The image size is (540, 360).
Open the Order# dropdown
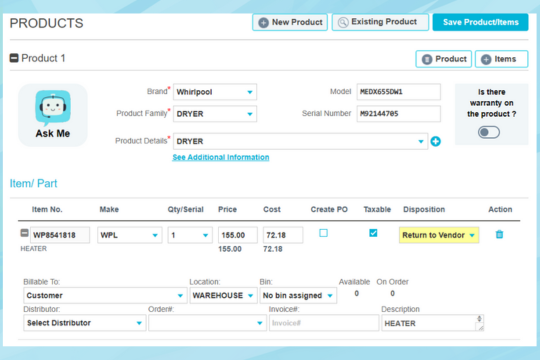[207, 323]
